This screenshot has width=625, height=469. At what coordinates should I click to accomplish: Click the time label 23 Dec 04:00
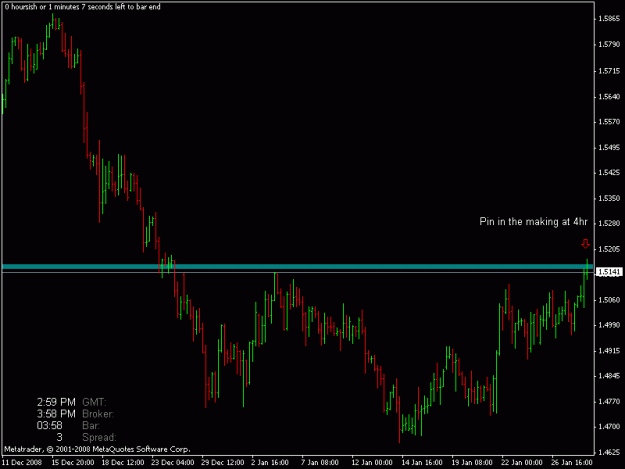click(x=173, y=463)
